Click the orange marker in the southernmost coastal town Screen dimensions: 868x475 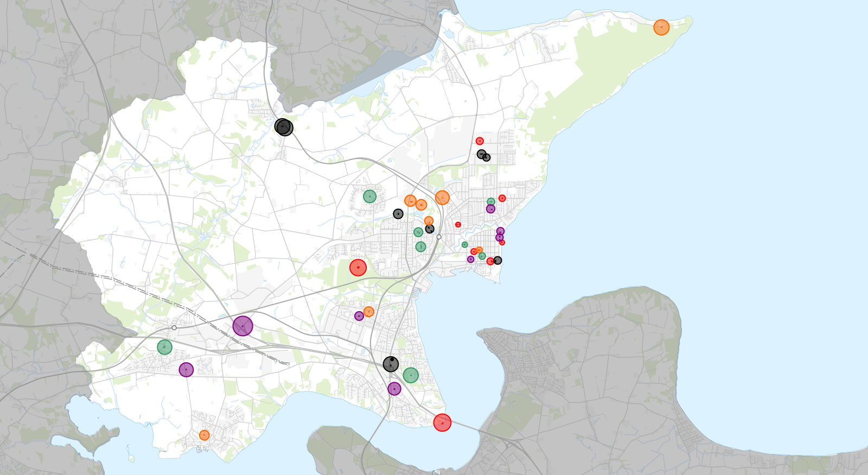pos(204,435)
